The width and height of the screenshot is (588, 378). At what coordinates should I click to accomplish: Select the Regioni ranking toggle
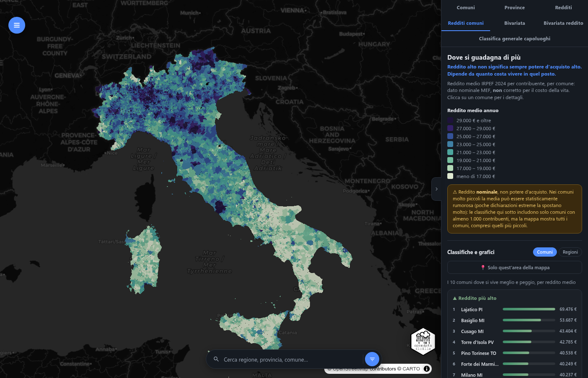570,252
